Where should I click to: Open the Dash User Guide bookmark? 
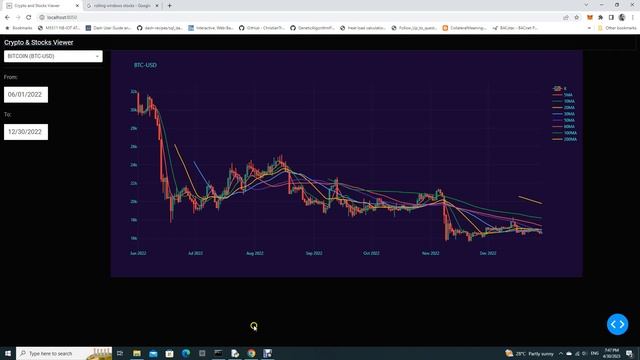point(109,28)
